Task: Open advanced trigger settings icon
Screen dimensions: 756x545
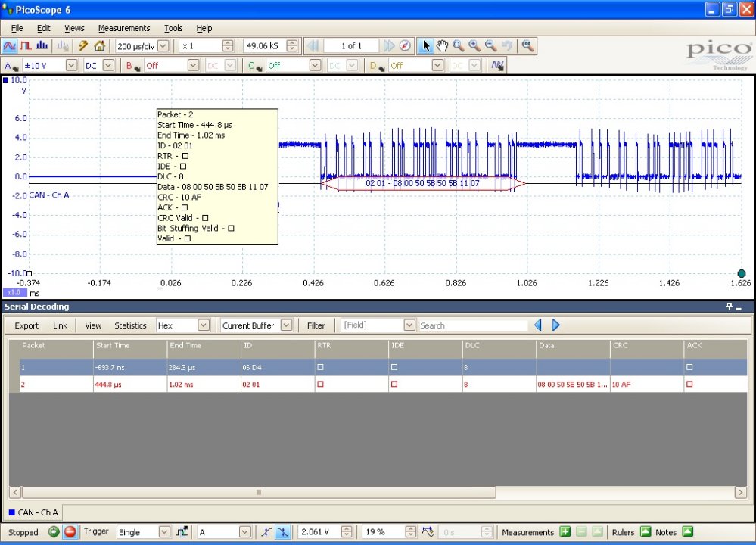Action: tap(182, 532)
